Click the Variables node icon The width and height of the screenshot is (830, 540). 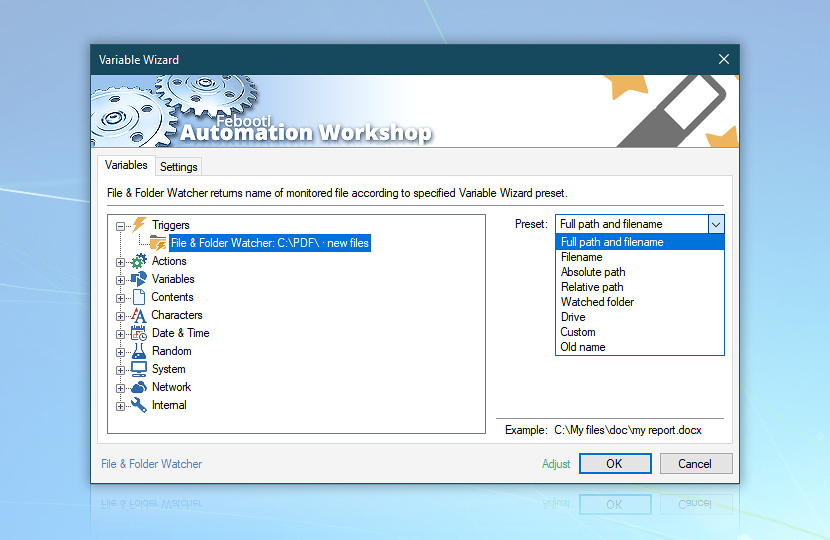(139, 279)
